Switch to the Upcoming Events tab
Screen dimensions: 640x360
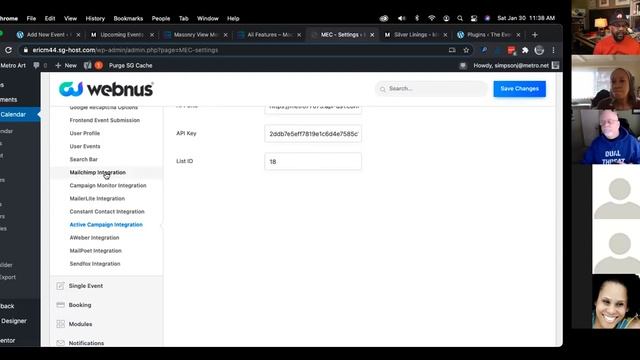pyautogui.click(x=122, y=35)
